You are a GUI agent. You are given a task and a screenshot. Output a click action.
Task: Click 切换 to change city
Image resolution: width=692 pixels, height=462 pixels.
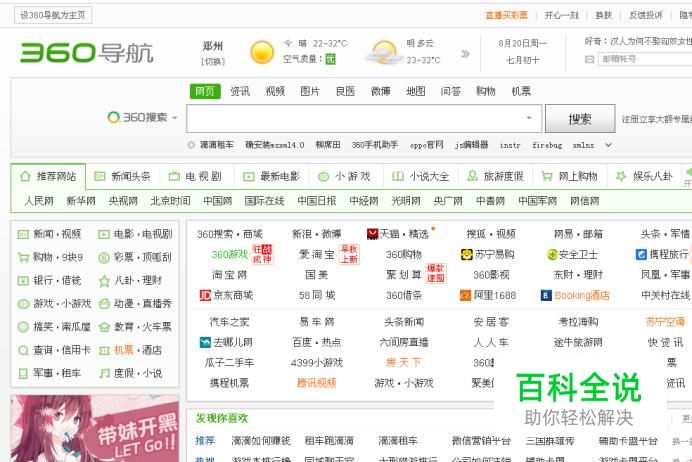[213, 61]
